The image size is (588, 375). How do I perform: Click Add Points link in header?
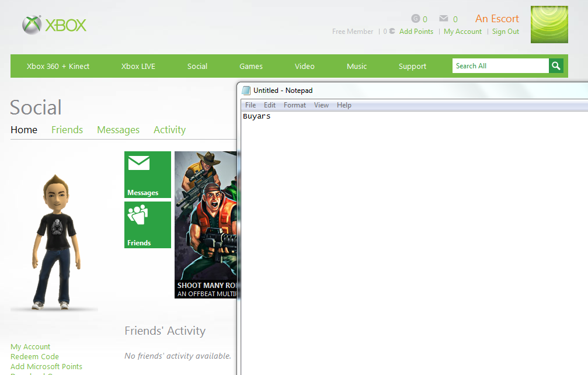[416, 32]
